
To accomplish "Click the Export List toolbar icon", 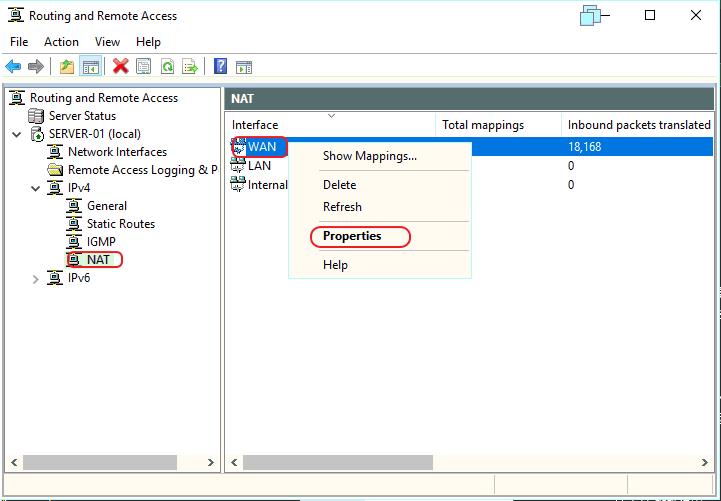I will coord(190,67).
